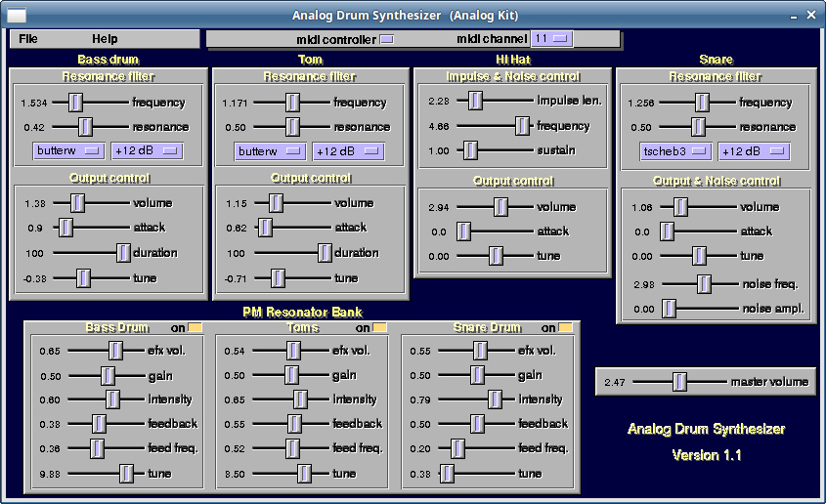Click Hi Hat frequency slider handle
The width and height of the screenshot is (826, 504).
(x=522, y=126)
